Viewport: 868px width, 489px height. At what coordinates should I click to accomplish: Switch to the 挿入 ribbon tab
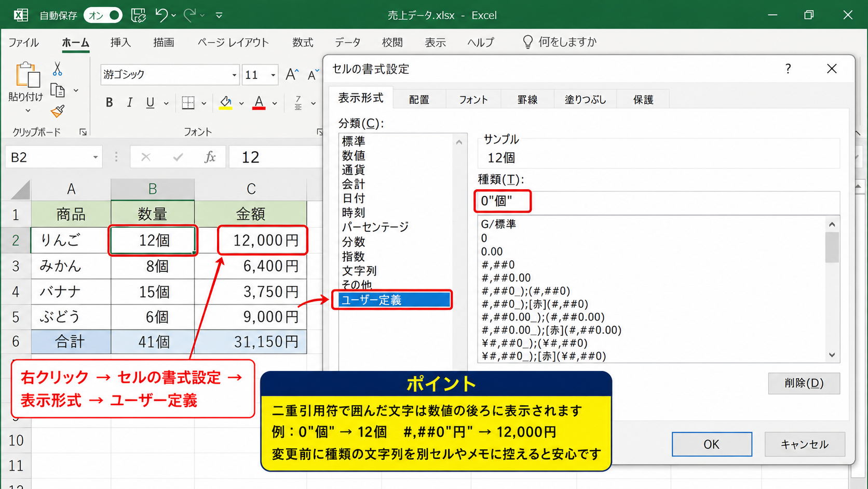(x=120, y=43)
